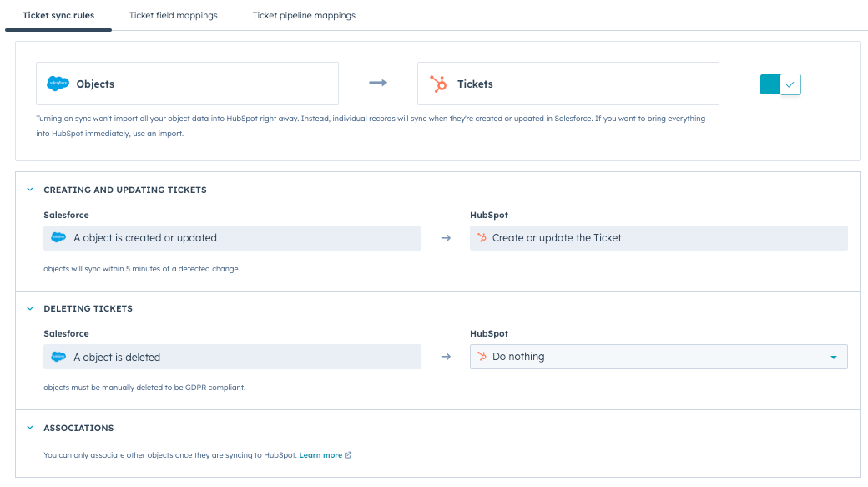Screen dimensions: 868x487
Task: Click Salesforce icon in 'A object is deleted' field
Action: click(x=58, y=357)
